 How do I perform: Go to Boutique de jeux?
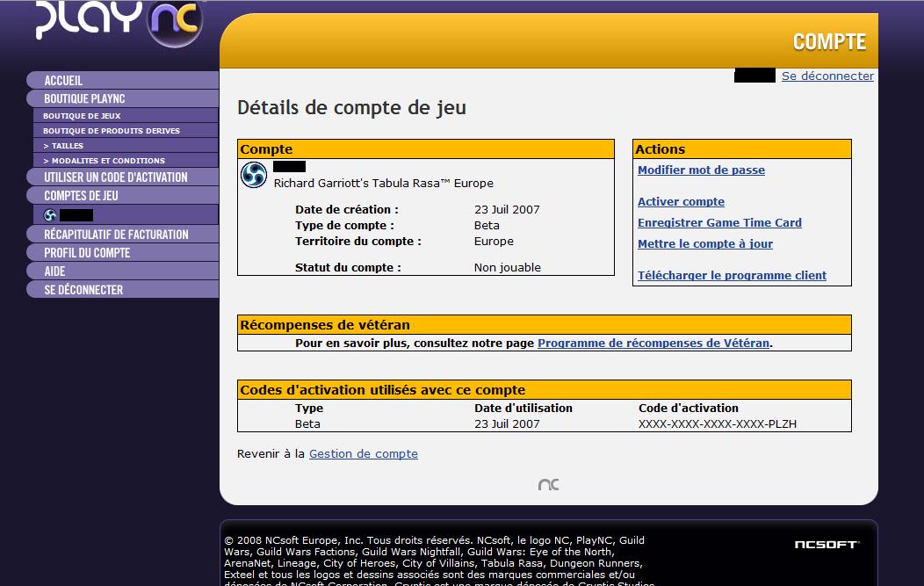coord(126,116)
